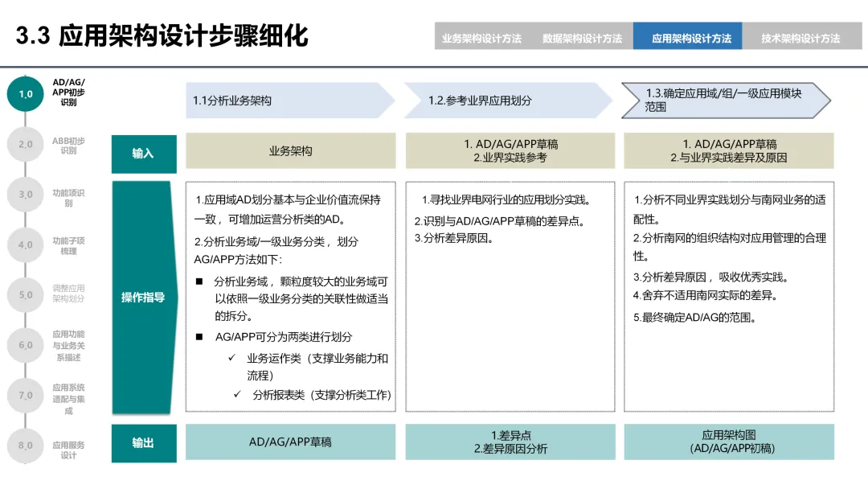The width and height of the screenshot is (868, 489).
Task: Click text 3.分析差异原因，吸收优秀实践
Action: click(x=710, y=277)
